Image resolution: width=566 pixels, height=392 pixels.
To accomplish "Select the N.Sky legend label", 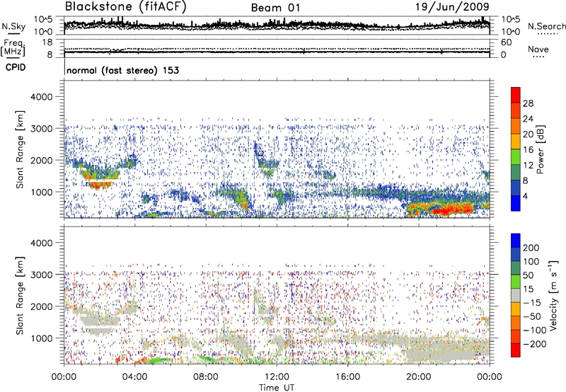I will pyautogui.click(x=13, y=27).
